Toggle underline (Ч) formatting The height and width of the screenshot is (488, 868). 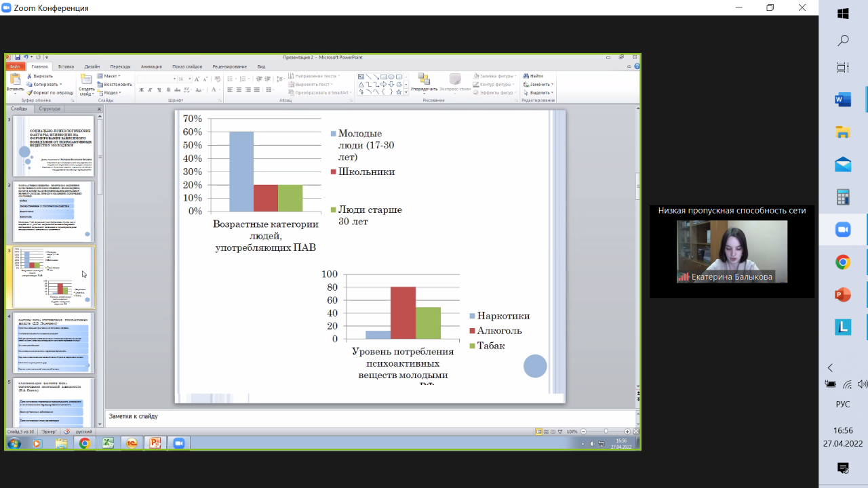(x=159, y=90)
